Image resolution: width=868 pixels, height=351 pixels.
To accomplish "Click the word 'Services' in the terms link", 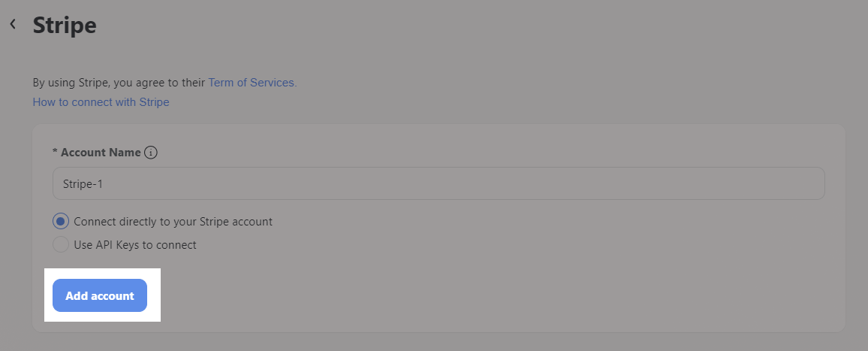I will pyautogui.click(x=273, y=83).
